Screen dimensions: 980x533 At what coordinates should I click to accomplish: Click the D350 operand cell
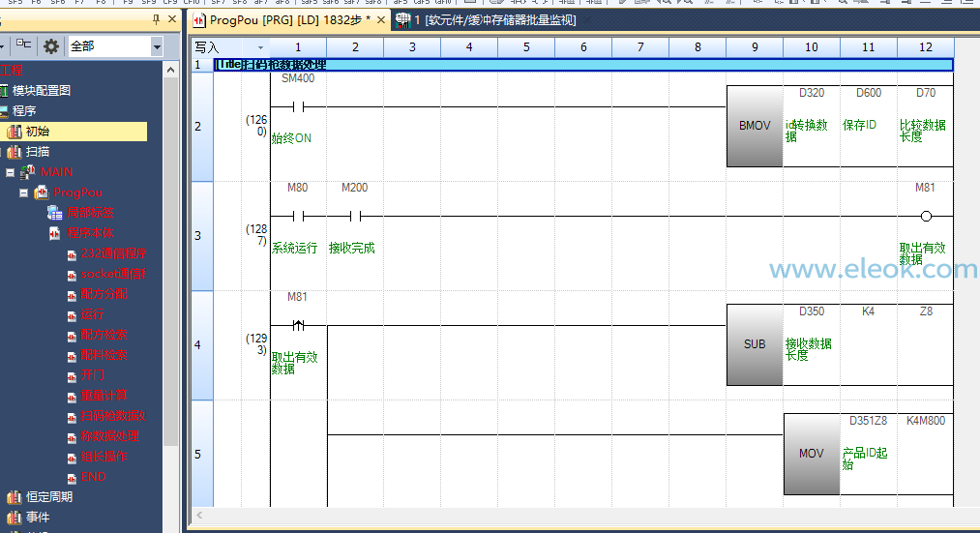812,344
